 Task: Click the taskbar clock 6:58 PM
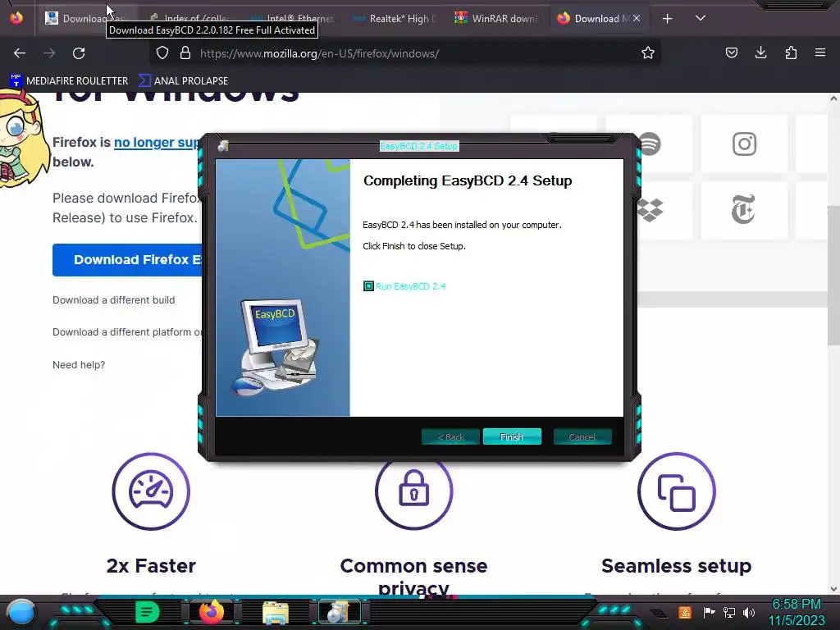tap(796, 612)
